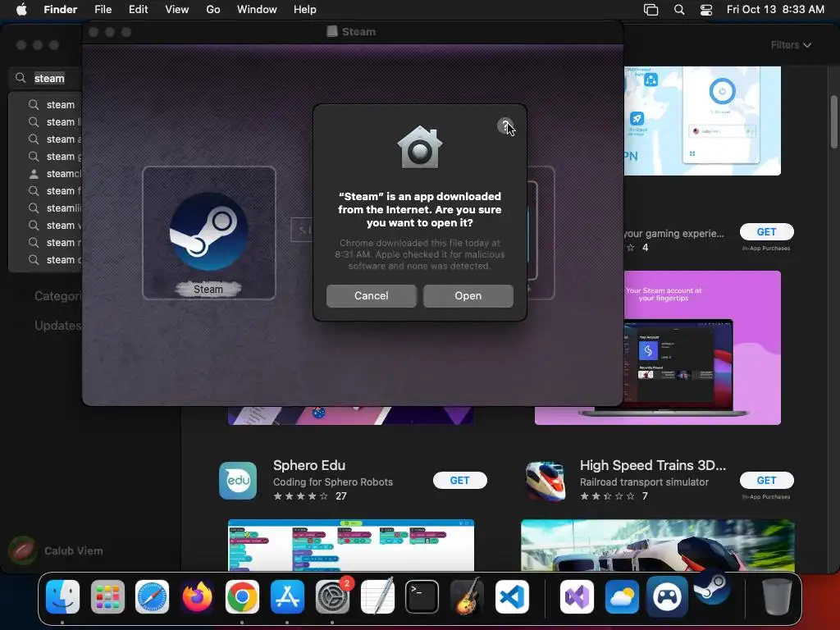Click the App Store scrollbar

pyautogui.click(x=833, y=122)
